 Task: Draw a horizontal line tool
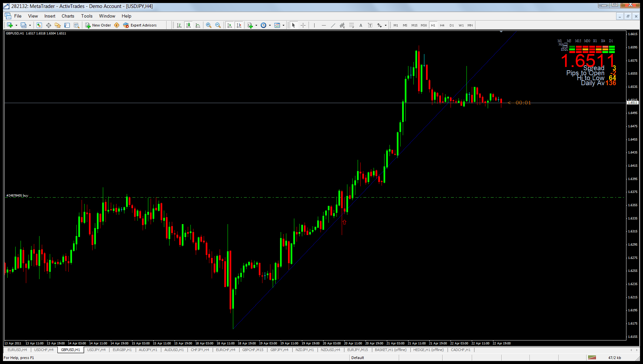point(323,25)
